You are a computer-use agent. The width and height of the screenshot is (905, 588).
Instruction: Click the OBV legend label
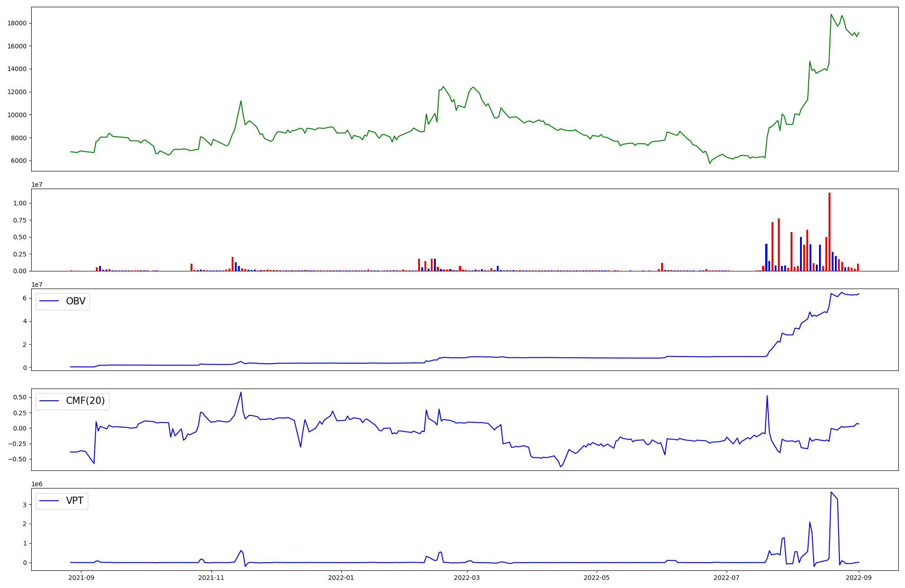(x=76, y=301)
